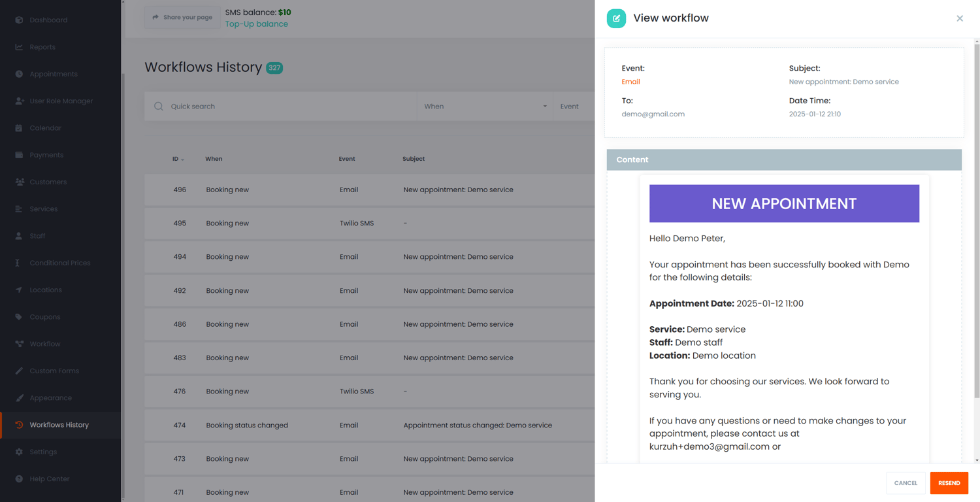980x502 pixels.
Task: Open Settings using the gear icon
Action: pyautogui.click(x=19, y=452)
